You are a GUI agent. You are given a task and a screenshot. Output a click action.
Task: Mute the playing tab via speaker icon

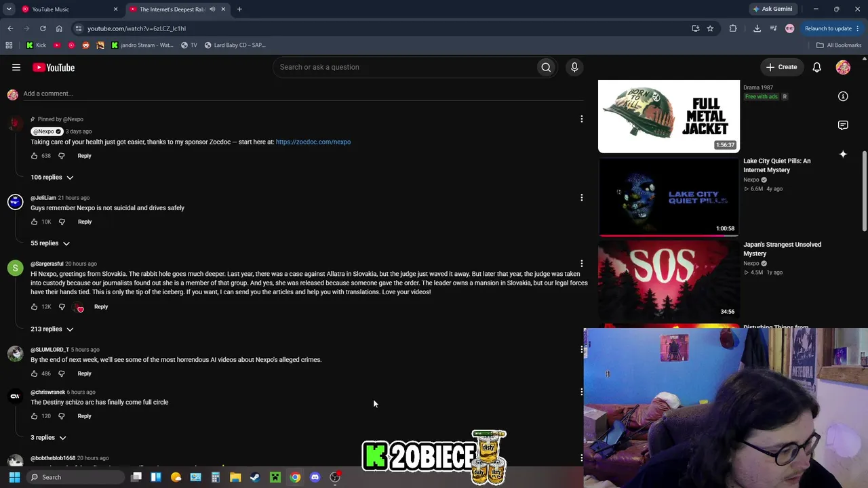tap(212, 9)
